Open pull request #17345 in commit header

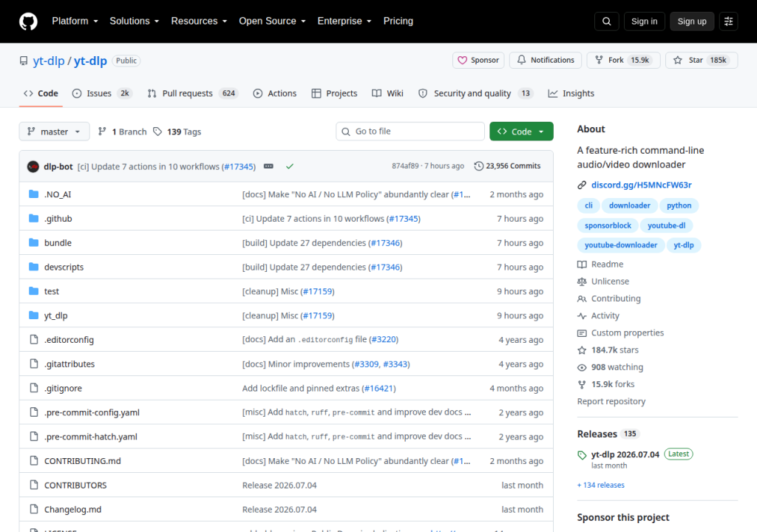(x=239, y=166)
